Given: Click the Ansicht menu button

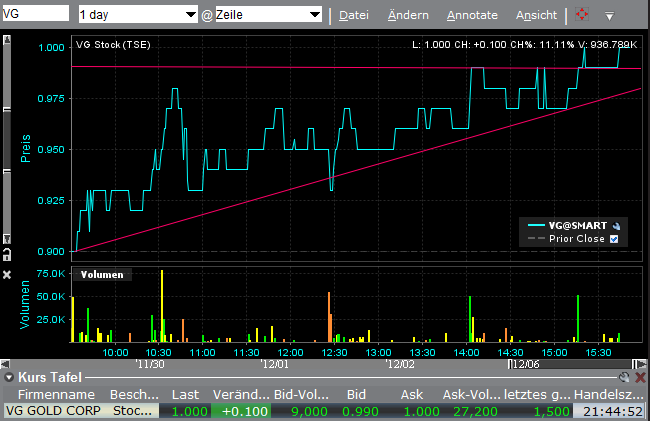Looking at the screenshot, I should click(537, 15).
